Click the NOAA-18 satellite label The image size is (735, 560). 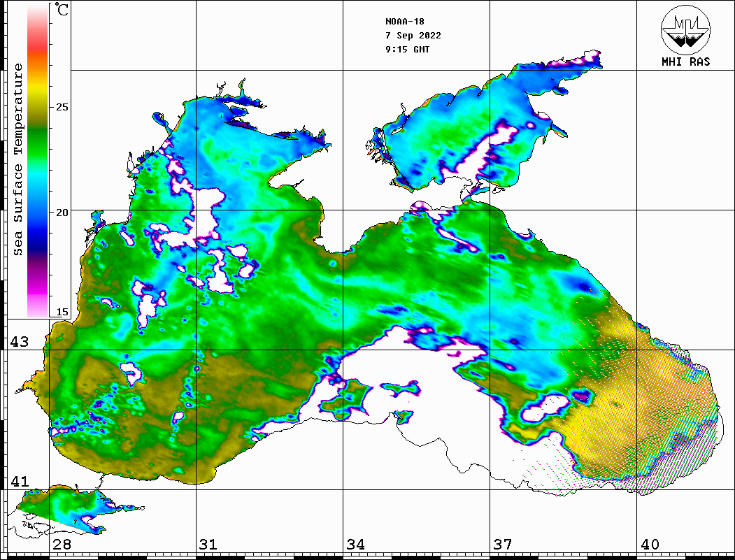pos(405,22)
